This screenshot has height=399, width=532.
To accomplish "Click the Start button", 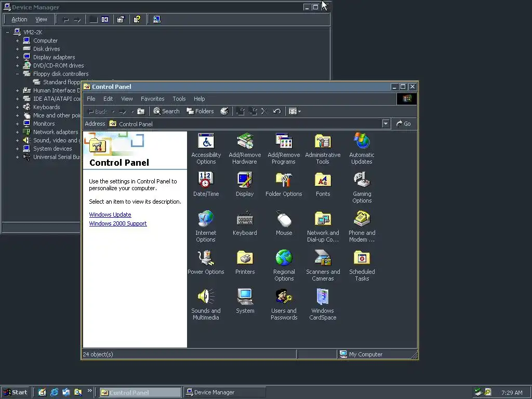I will 15,393.
